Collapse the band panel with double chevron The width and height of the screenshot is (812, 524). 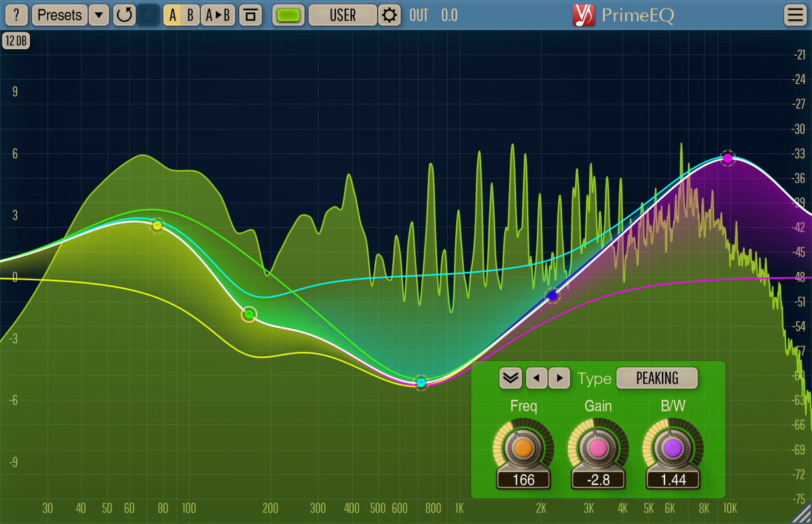510,378
